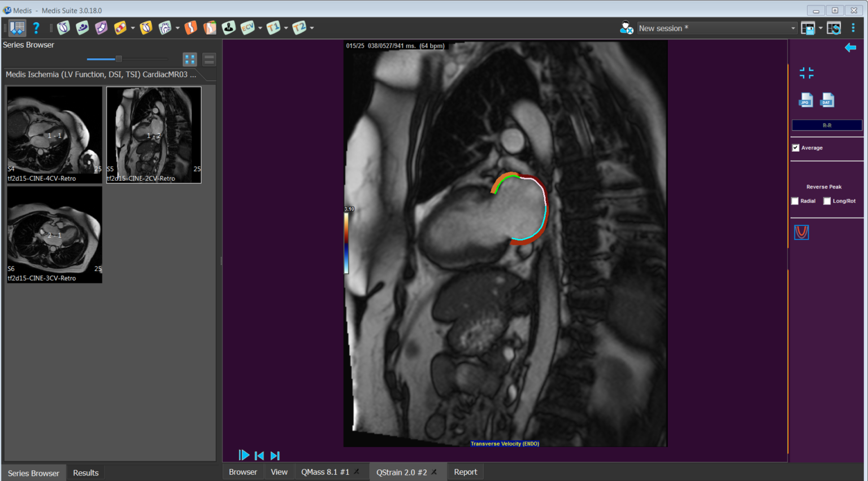
Task: Switch to the Results panel tab
Action: tap(85, 473)
